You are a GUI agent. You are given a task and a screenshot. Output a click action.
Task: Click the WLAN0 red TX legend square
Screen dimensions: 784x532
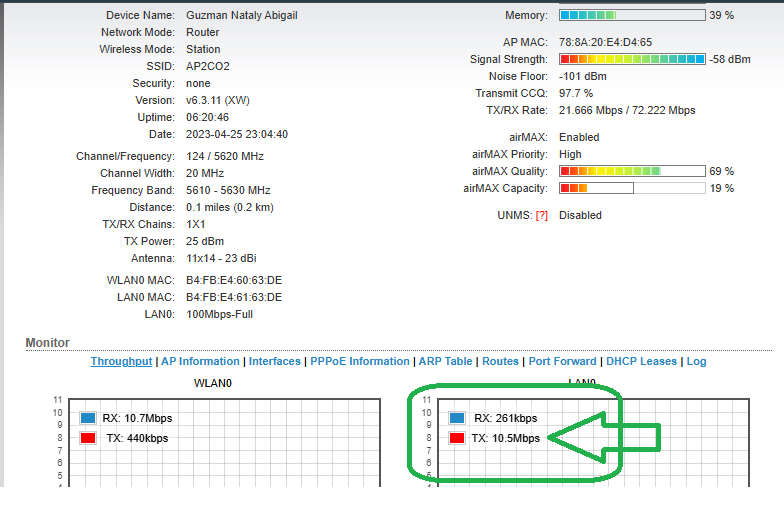pos(88,438)
